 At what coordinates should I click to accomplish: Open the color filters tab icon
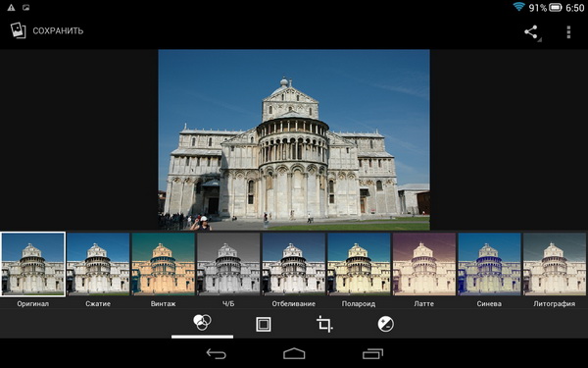pos(202,323)
